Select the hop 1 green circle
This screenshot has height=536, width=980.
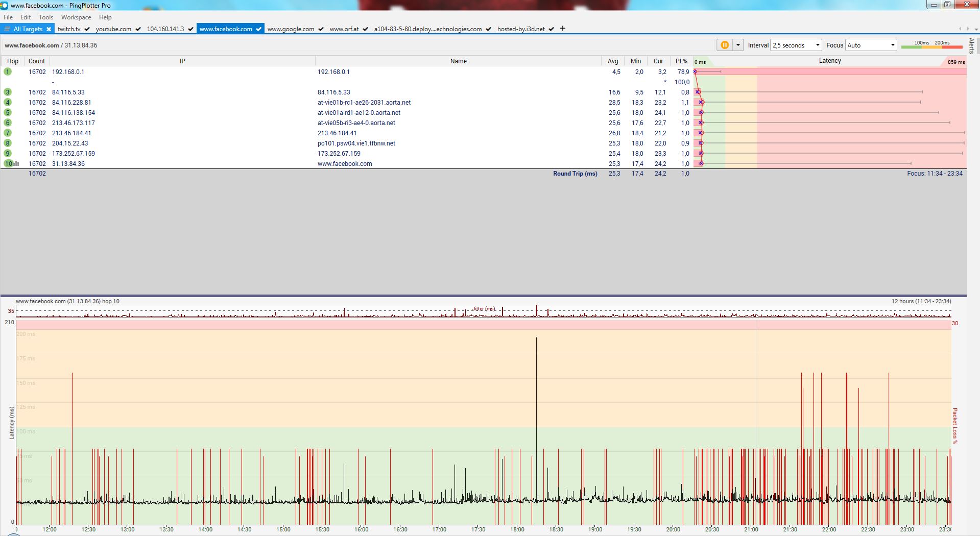8,71
